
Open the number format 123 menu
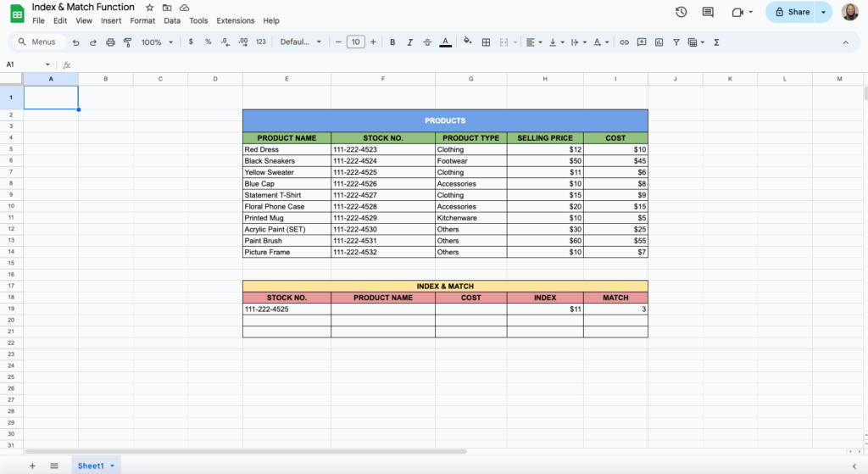[261, 42]
